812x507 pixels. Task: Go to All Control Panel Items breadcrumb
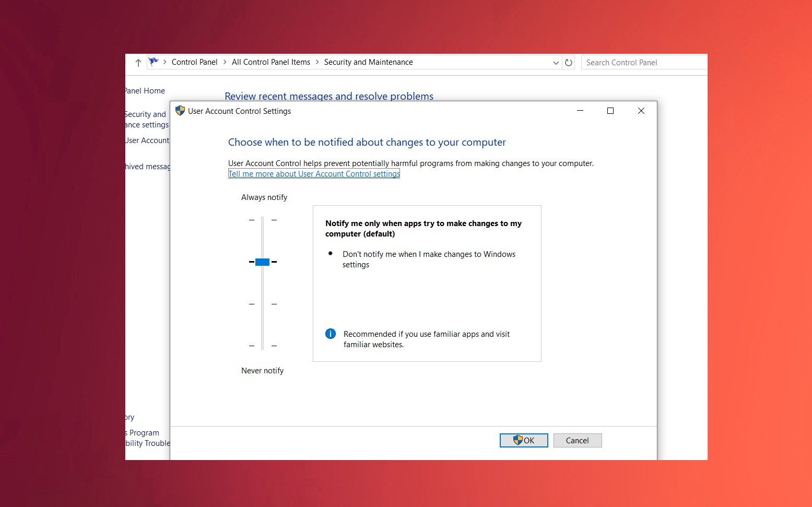(x=271, y=62)
